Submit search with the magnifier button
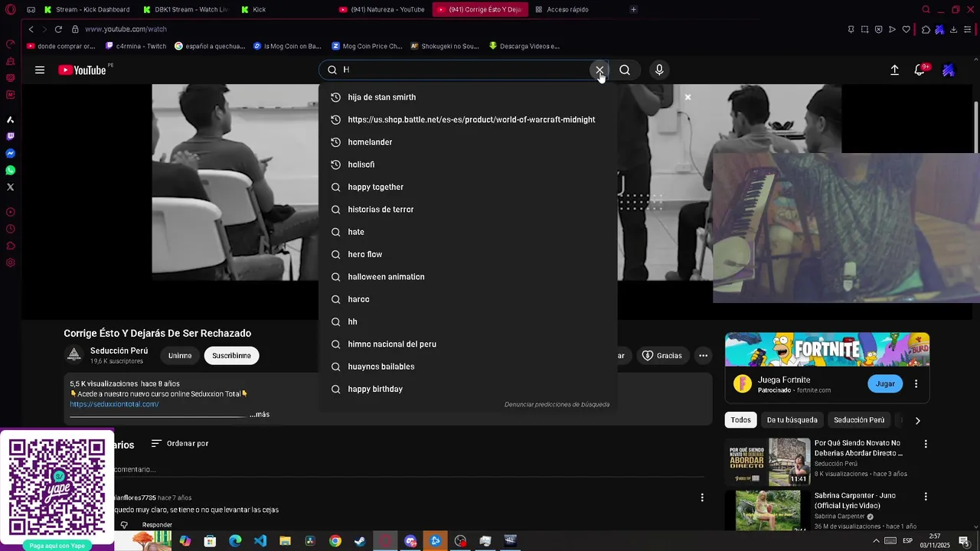 click(x=625, y=70)
